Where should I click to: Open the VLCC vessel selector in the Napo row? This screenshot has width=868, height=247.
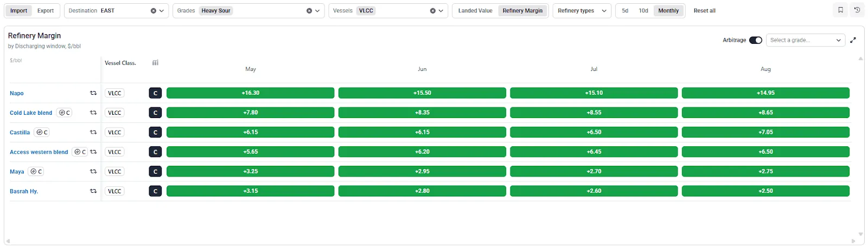(114, 93)
